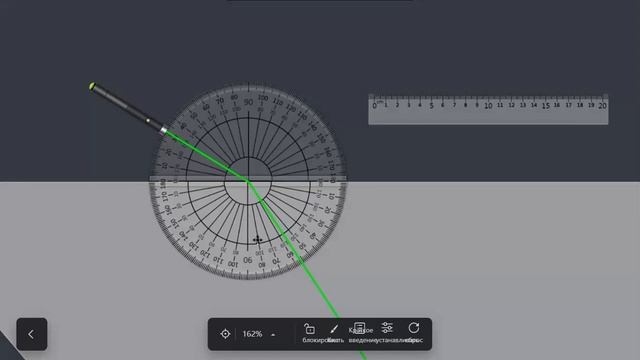Click the protractor move handle icon
The height and width of the screenshot is (360, 640).
[x=257, y=239]
